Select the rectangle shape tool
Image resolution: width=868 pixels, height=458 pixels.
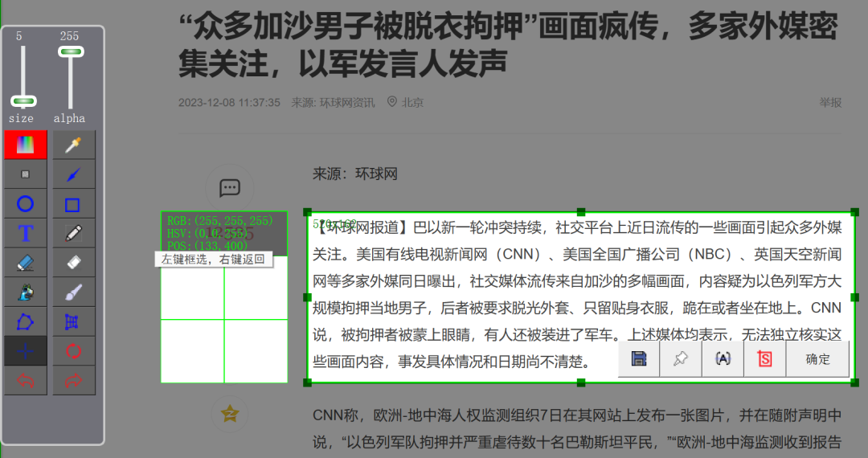[x=74, y=204]
